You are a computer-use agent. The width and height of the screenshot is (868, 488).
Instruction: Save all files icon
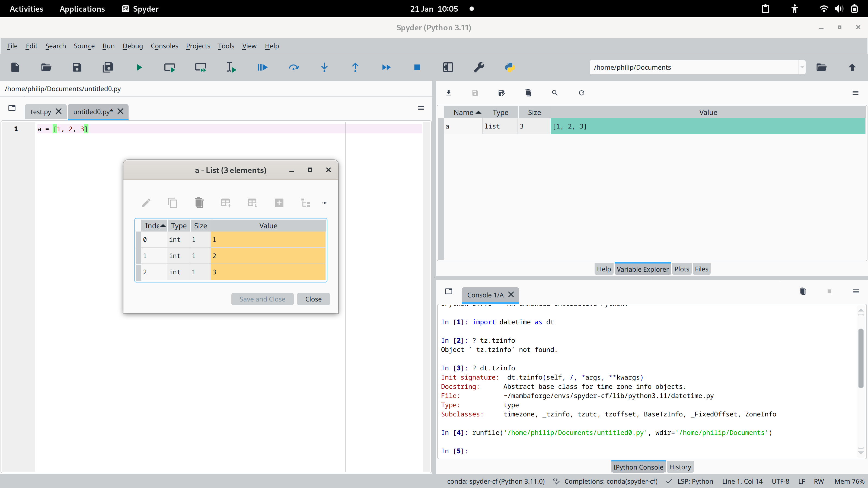[x=108, y=67]
